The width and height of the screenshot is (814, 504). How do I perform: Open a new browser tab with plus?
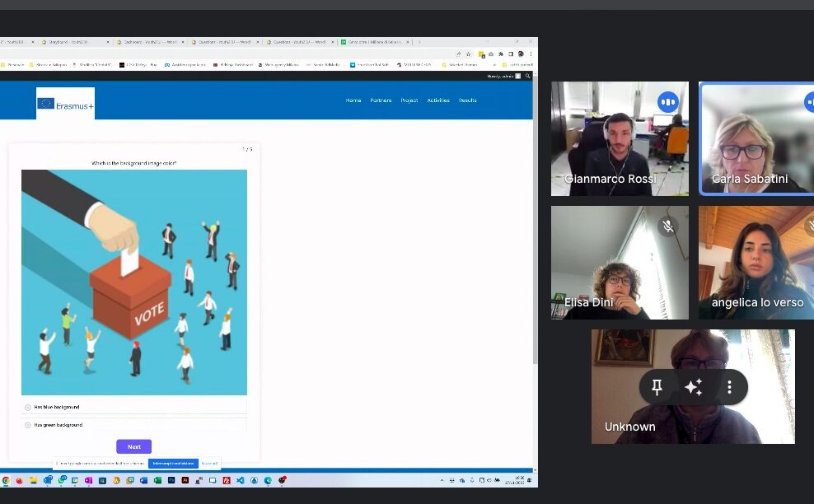coord(419,42)
